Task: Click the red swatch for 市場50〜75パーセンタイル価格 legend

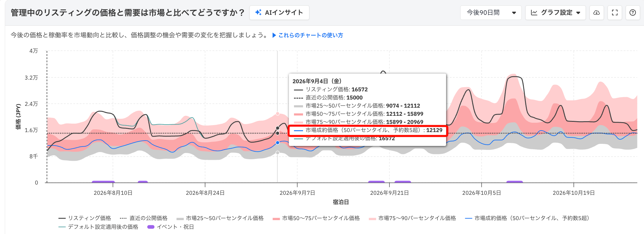Action: click(x=276, y=219)
